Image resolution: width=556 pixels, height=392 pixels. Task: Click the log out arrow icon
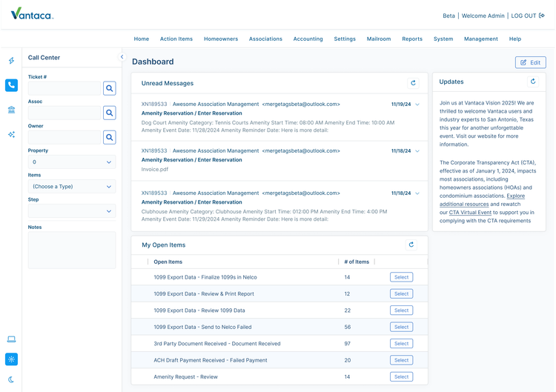tap(541, 16)
